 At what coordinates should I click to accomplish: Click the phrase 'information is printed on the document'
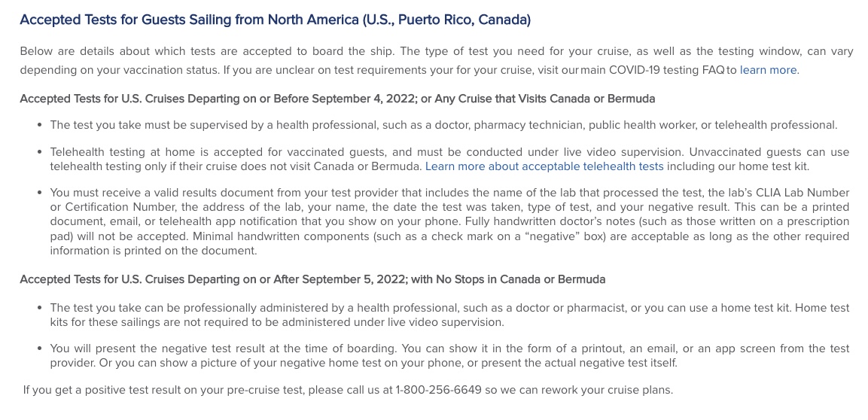click(154, 251)
